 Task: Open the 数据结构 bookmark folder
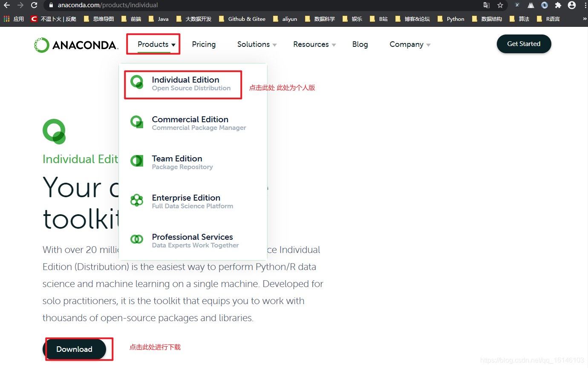click(487, 19)
